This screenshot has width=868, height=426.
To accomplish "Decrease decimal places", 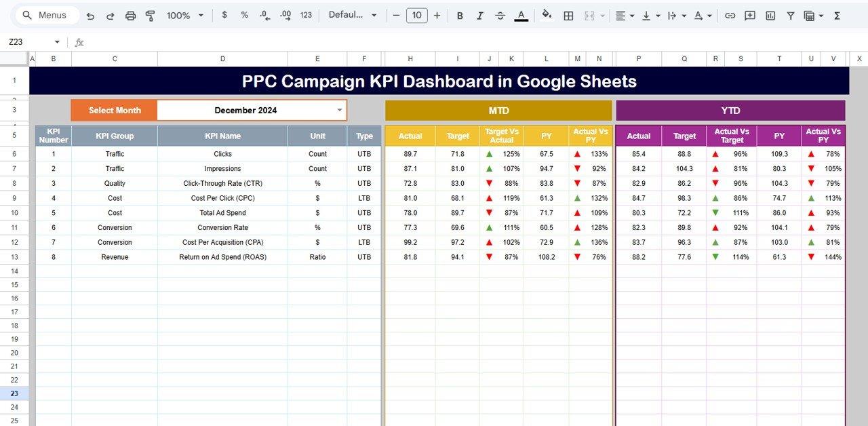I will [x=264, y=14].
